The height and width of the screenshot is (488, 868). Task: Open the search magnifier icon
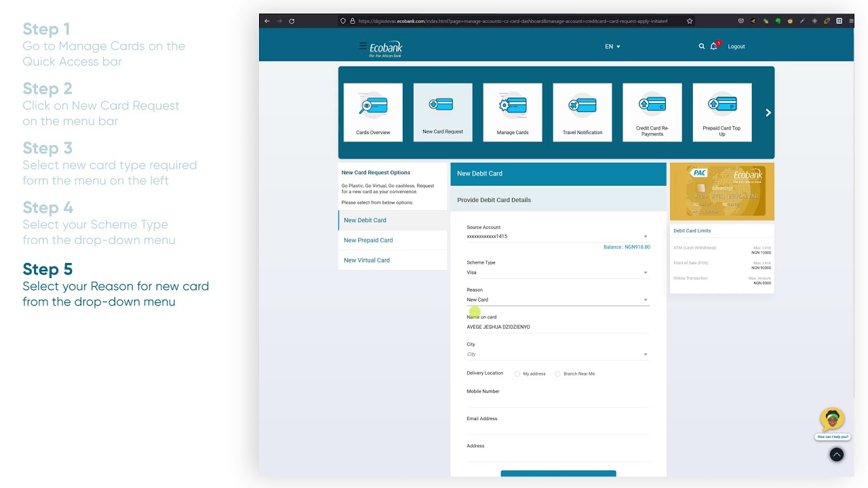(x=702, y=46)
